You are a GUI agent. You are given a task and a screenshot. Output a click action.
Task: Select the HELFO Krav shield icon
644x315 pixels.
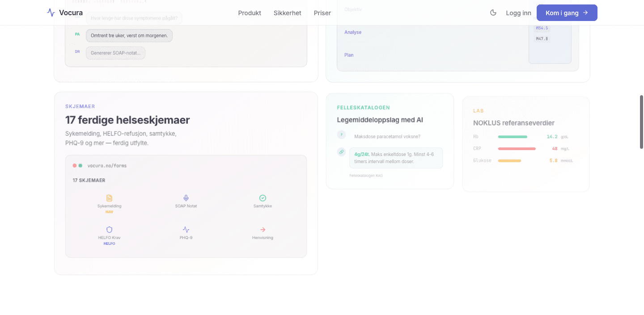pos(109,230)
